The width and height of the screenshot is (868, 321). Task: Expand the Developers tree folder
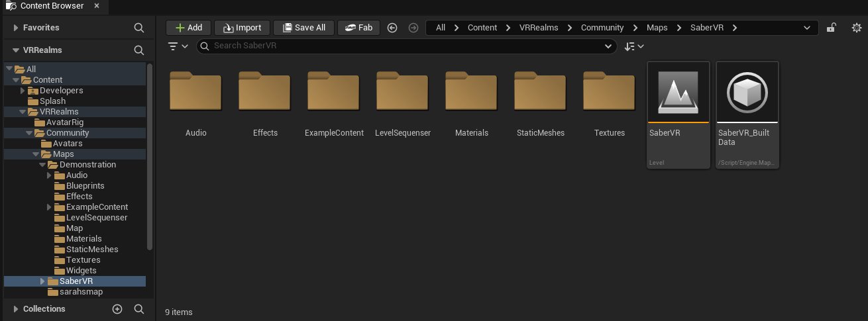[x=23, y=90]
